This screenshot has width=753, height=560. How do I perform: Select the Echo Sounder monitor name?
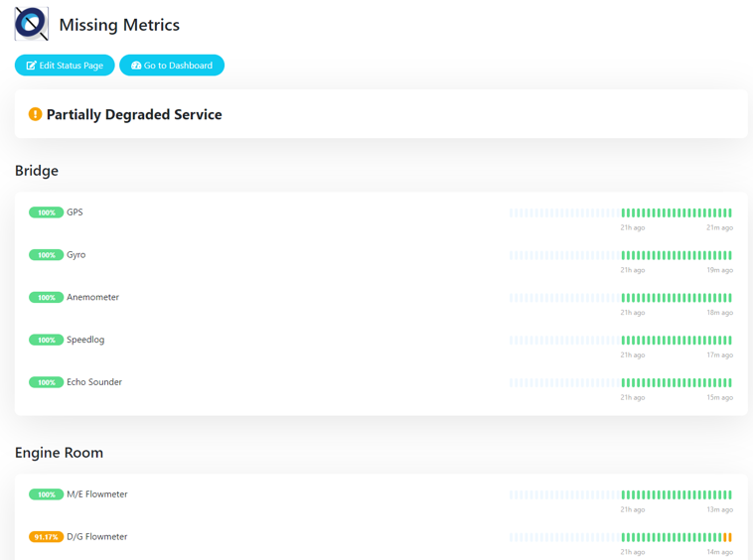point(94,382)
